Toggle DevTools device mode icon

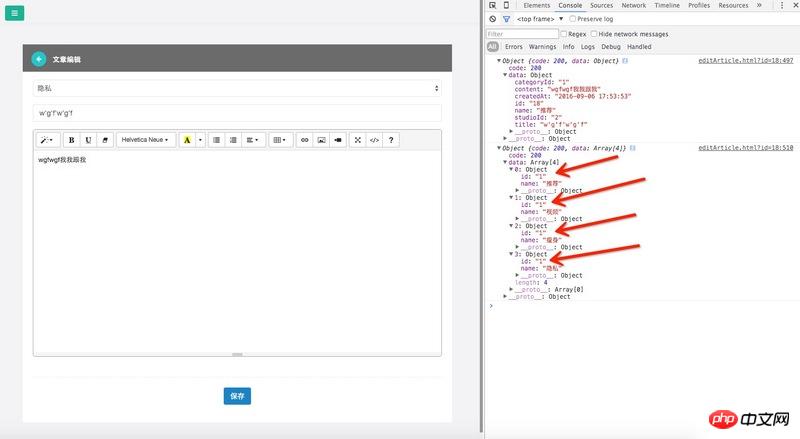tap(506, 5)
